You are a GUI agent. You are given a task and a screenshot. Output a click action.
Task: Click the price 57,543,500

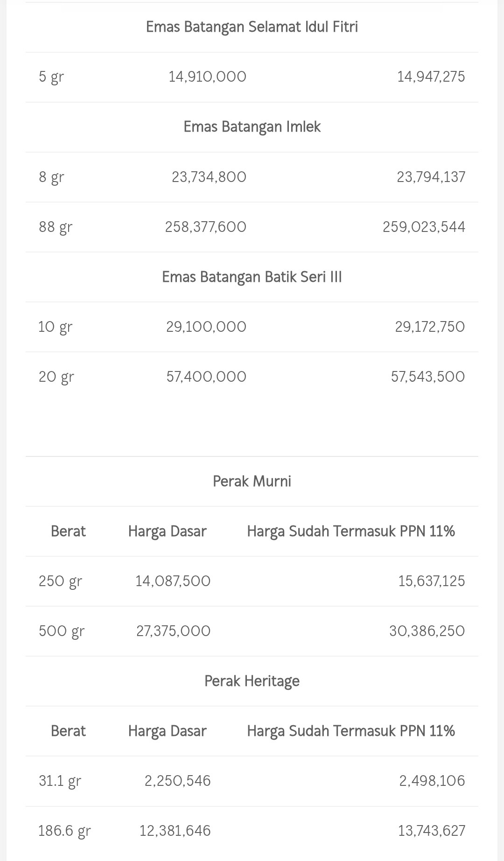(x=427, y=377)
